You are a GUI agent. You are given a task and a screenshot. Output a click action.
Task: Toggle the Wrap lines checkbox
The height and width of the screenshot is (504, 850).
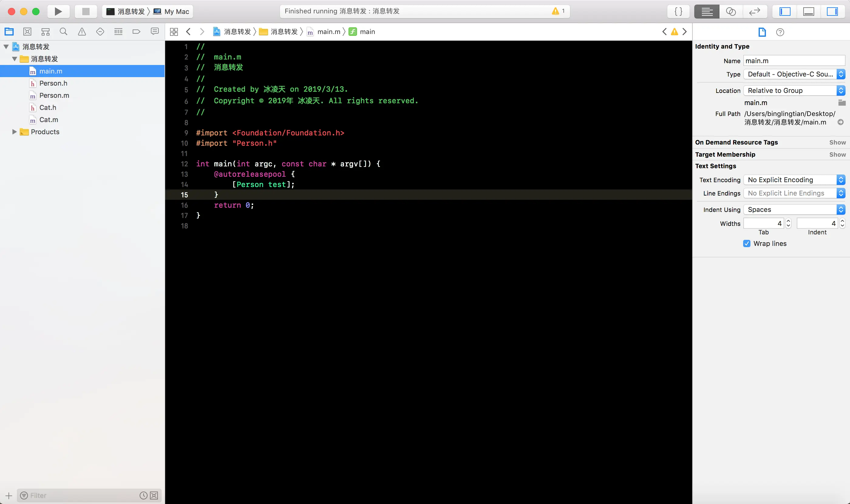click(x=746, y=243)
